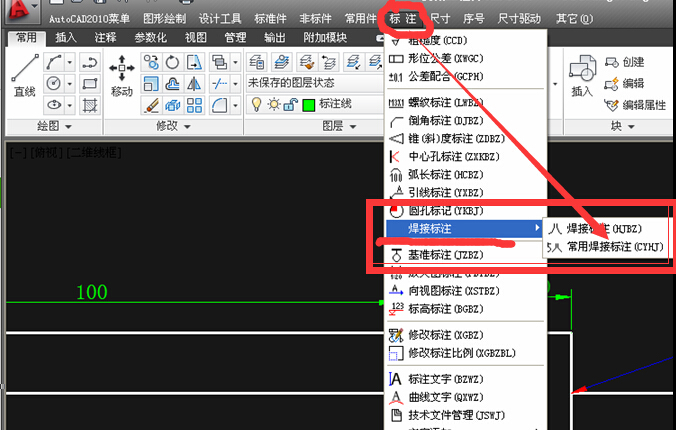Toggle the layer lightbulb on/off icon
The height and width of the screenshot is (430, 676).
tap(256, 104)
